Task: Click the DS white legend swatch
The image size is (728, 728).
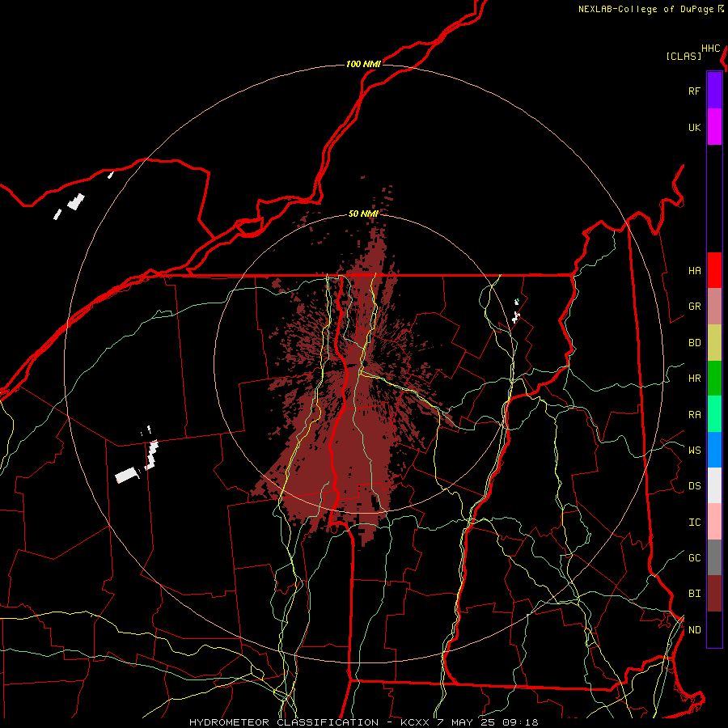Action: (714, 485)
